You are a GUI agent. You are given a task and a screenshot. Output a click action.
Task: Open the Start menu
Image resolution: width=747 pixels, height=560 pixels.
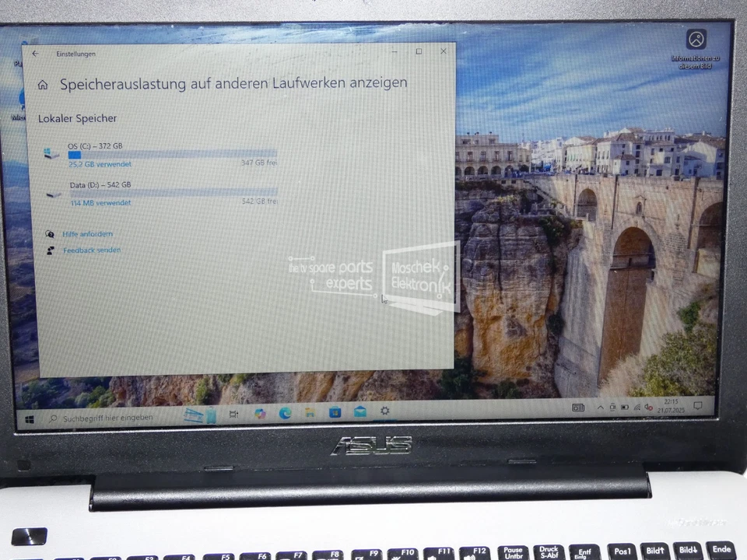click(30, 418)
